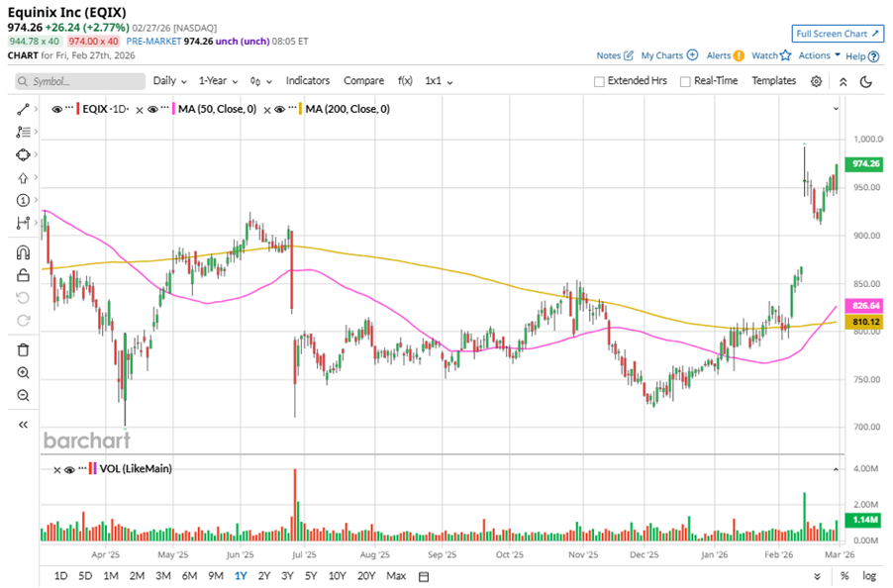This screenshot has height=588, width=893.
Task: Expand the Actions dropdown
Action: click(x=819, y=55)
